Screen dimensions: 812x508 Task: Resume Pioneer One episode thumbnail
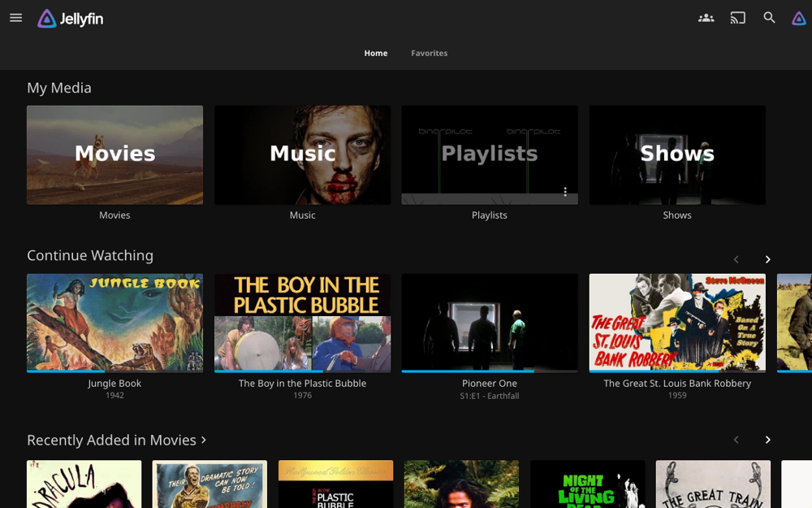click(490, 323)
